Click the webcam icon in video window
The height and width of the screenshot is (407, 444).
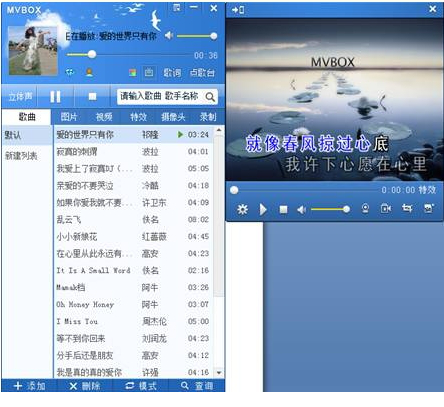click(365, 209)
